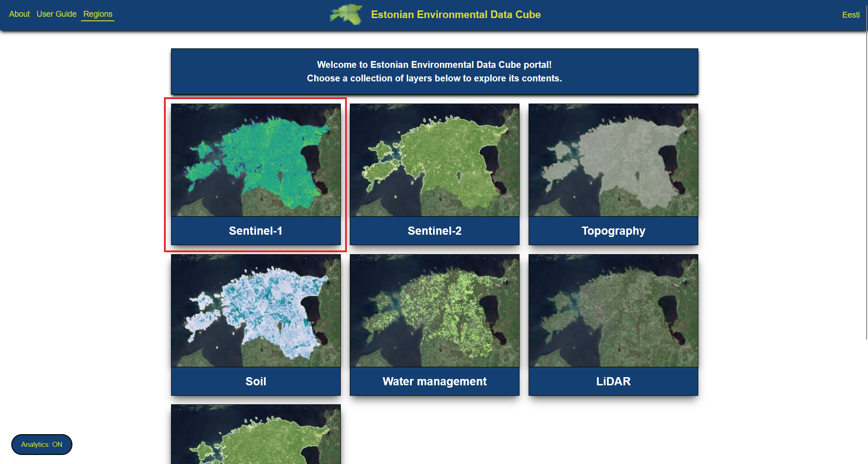Click the Soil label button
868x464 pixels.
(x=256, y=382)
